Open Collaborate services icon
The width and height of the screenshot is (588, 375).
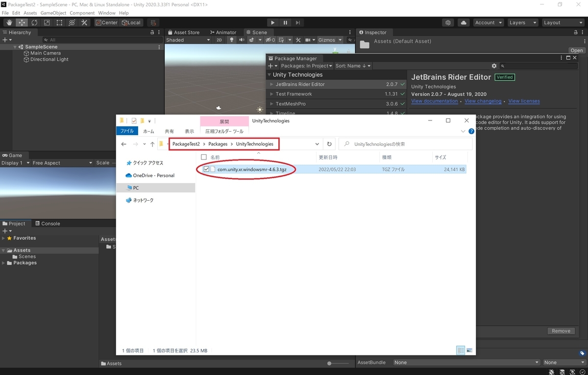(448, 23)
